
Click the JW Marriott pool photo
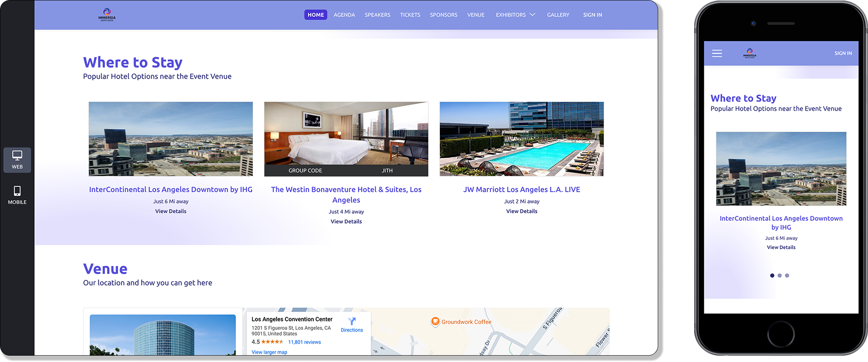coord(521,139)
